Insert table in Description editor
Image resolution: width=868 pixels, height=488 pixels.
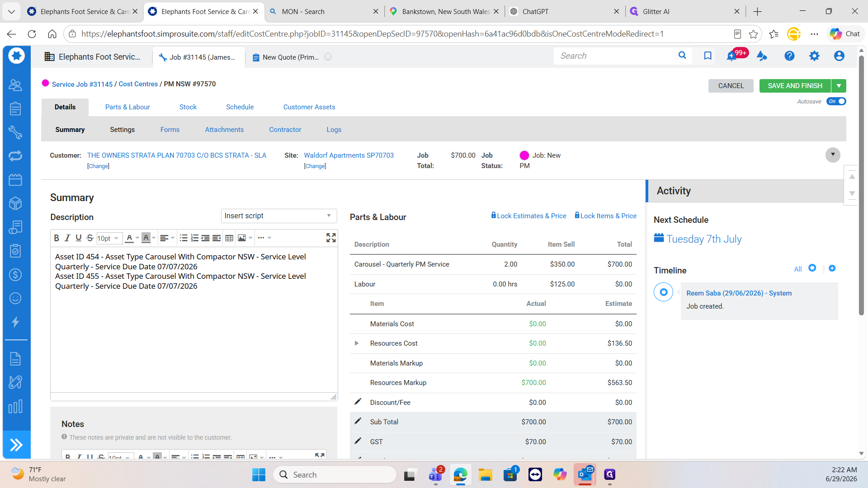(x=229, y=238)
